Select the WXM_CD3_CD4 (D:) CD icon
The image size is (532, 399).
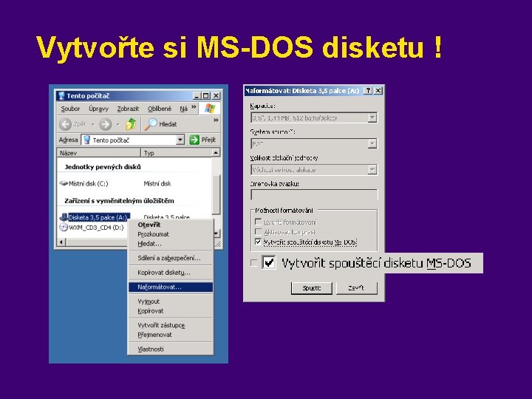tap(64, 227)
